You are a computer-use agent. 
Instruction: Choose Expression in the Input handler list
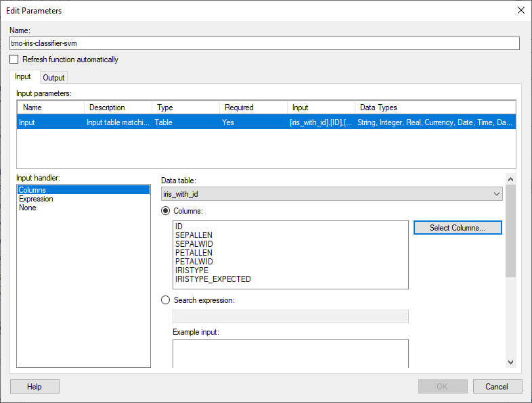tap(36, 199)
